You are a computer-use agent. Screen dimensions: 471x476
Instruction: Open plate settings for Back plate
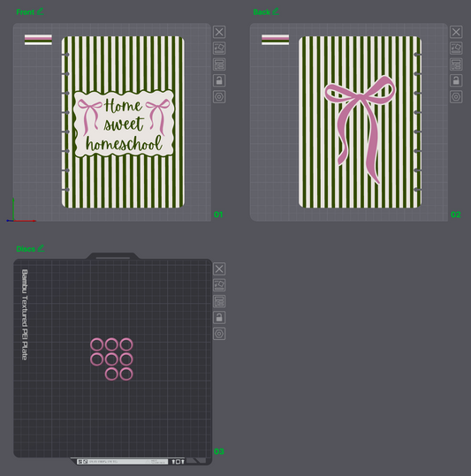tap(456, 97)
